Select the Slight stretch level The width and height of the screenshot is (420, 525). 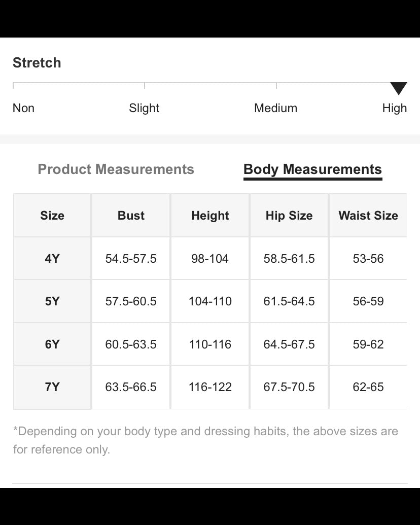[x=144, y=108]
